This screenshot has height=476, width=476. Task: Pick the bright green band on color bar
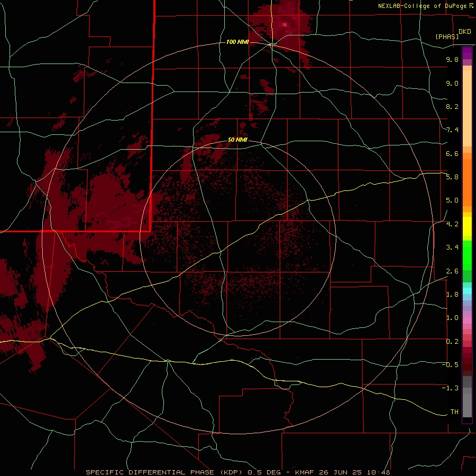click(x=467, y=255)
